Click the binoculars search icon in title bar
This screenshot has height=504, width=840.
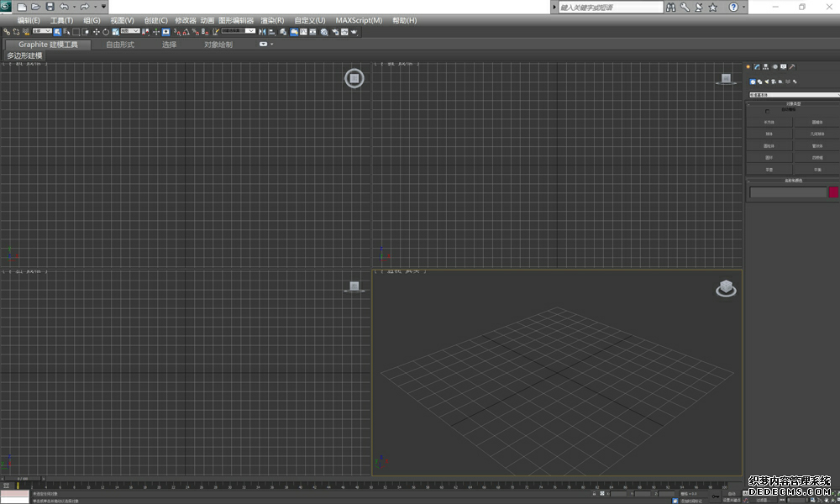(670, 7)
